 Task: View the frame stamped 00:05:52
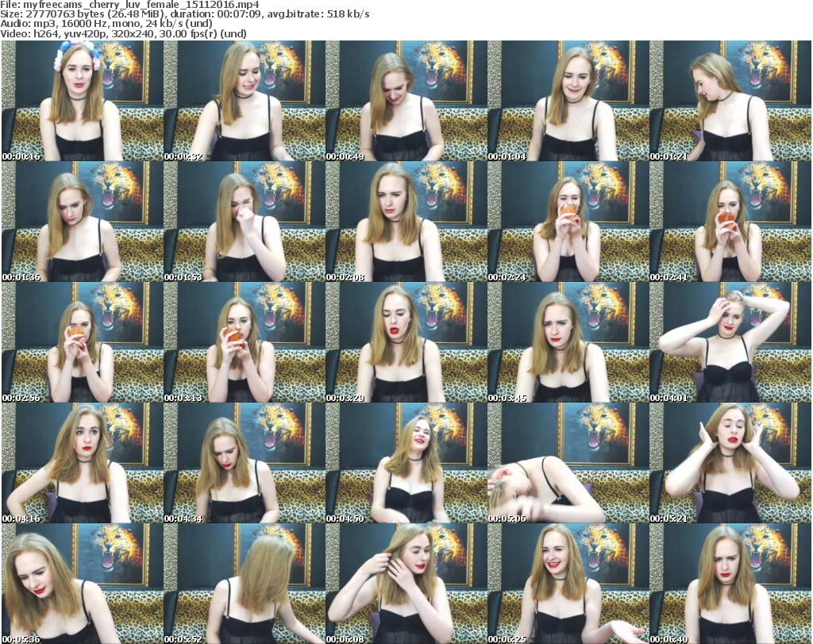(x=245, y=584)
